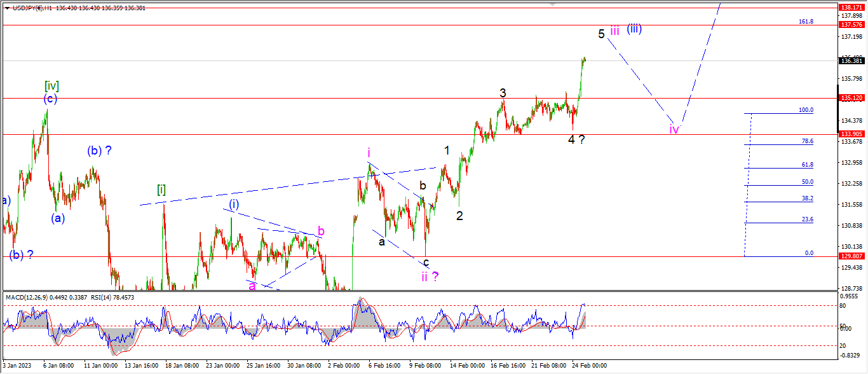Select the red 137.576 price label

(850, 25)
